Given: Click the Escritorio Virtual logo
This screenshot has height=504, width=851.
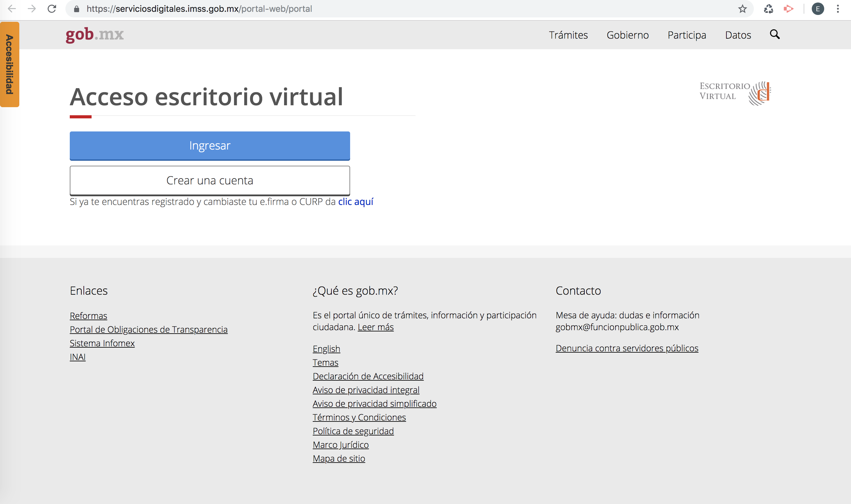Looking at the screenshot, I should 735,93.
